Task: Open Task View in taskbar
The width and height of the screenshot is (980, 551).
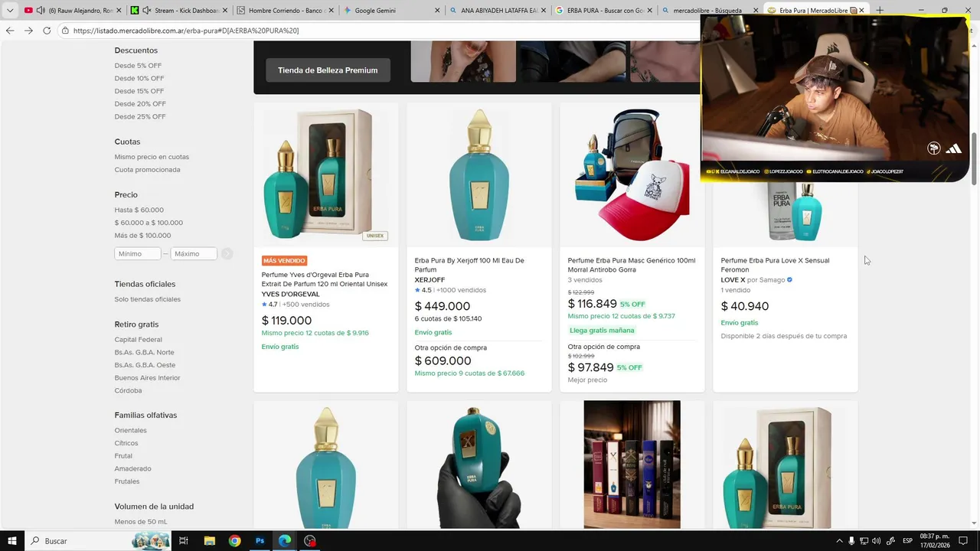Action: click(184, 541)
